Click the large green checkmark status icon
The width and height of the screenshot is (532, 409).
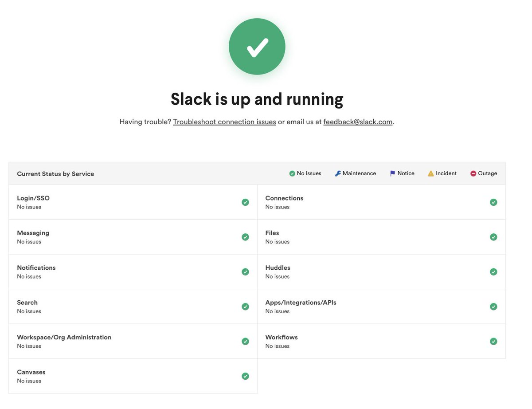click(x=257, y=47)
